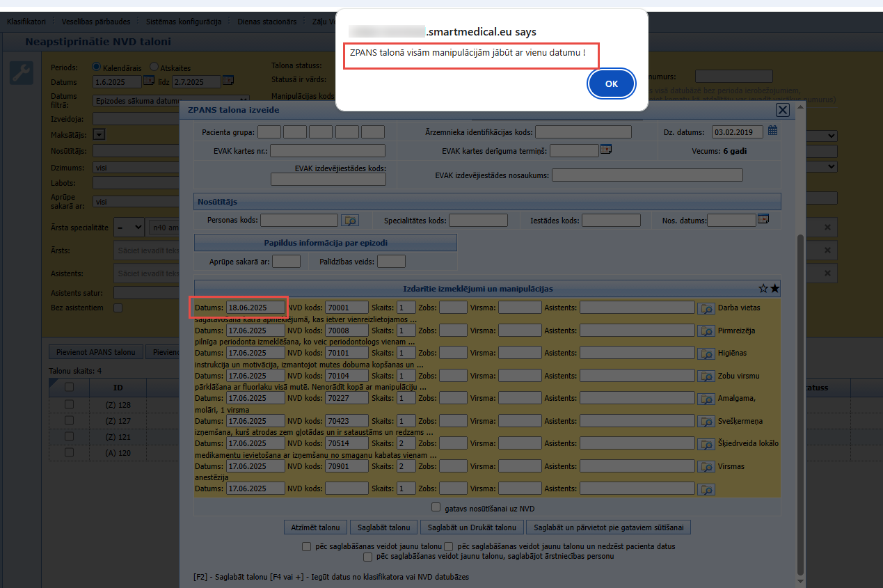Viewport: 883px width, 588px height.
Task: Open the Maksātājs dropdown arrow
Action: pos(98,134)
